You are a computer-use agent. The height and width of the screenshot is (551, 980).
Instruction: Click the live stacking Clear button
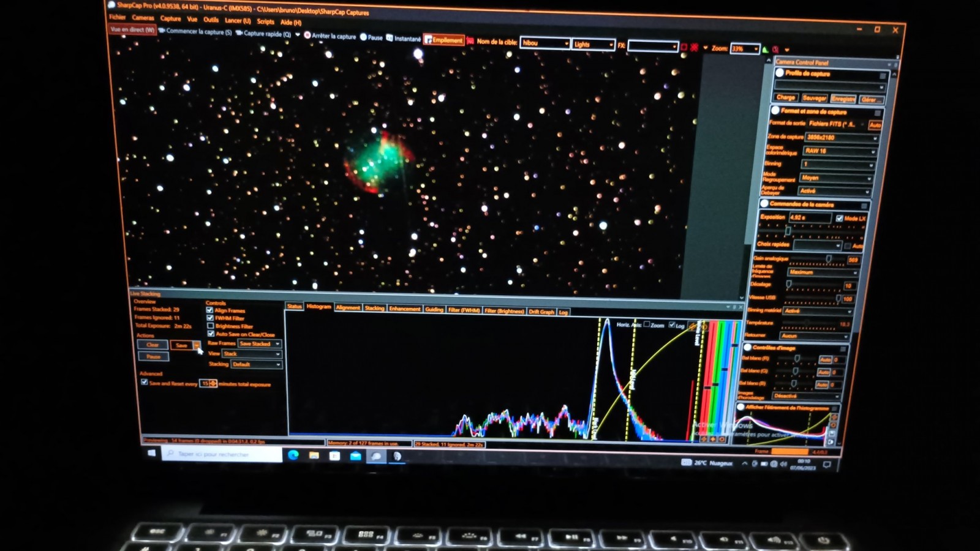pyautogui.click(x=153, y=345)
